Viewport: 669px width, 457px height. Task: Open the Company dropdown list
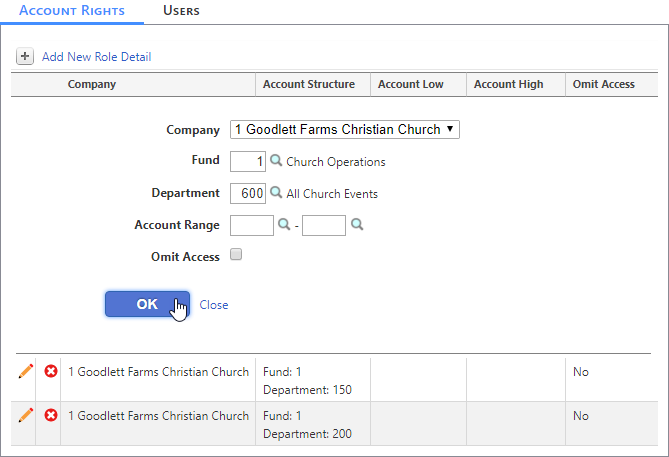click(345, 129)
